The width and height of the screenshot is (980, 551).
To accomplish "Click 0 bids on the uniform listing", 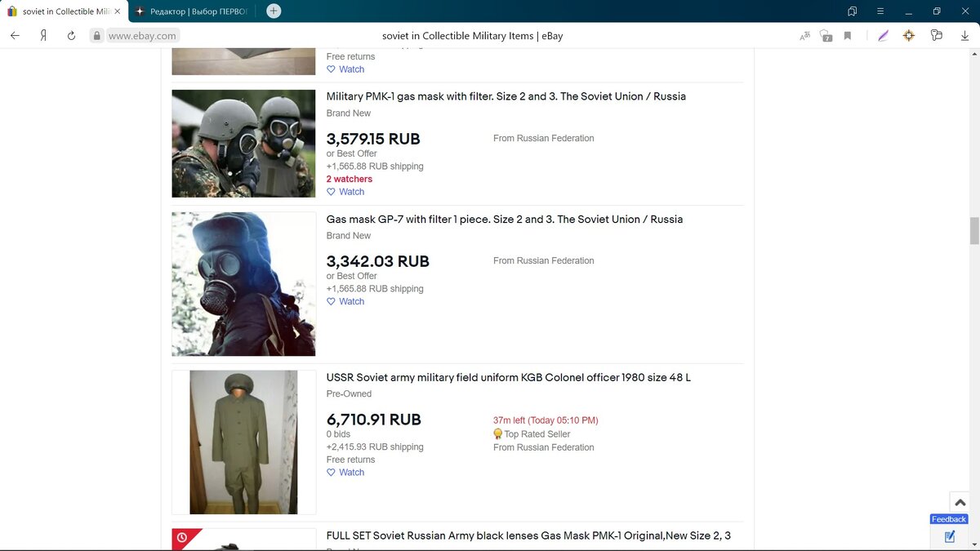I will (338, 434).
